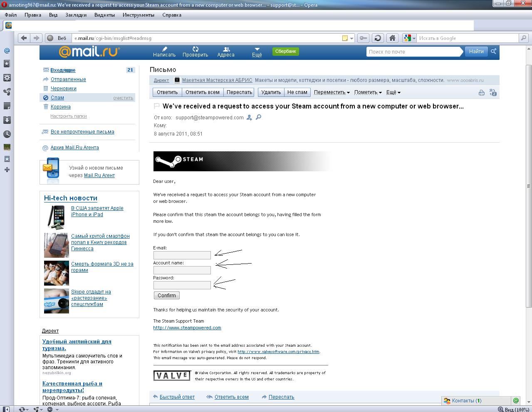Open the Opera Unite panel icon
The height and width of the screenshot is (412, 532).
pos(7,92)
